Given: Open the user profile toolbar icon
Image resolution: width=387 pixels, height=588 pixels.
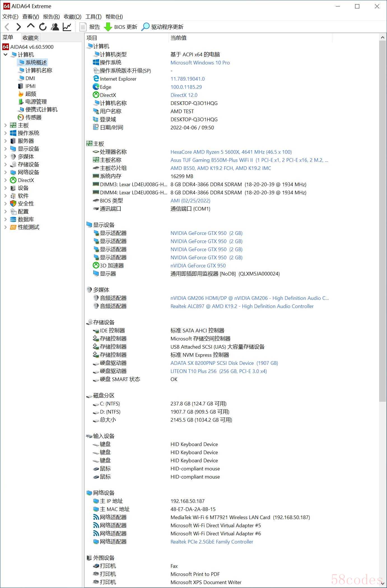Looking at the screenshot, I should pyautogui.click(x=55, y=27).
